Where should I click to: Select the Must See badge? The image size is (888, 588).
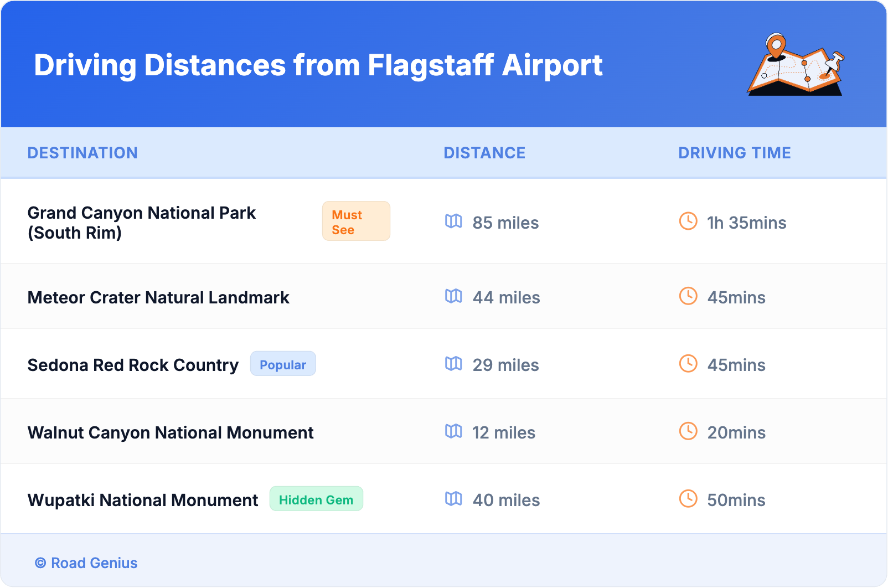coord(356,221)
